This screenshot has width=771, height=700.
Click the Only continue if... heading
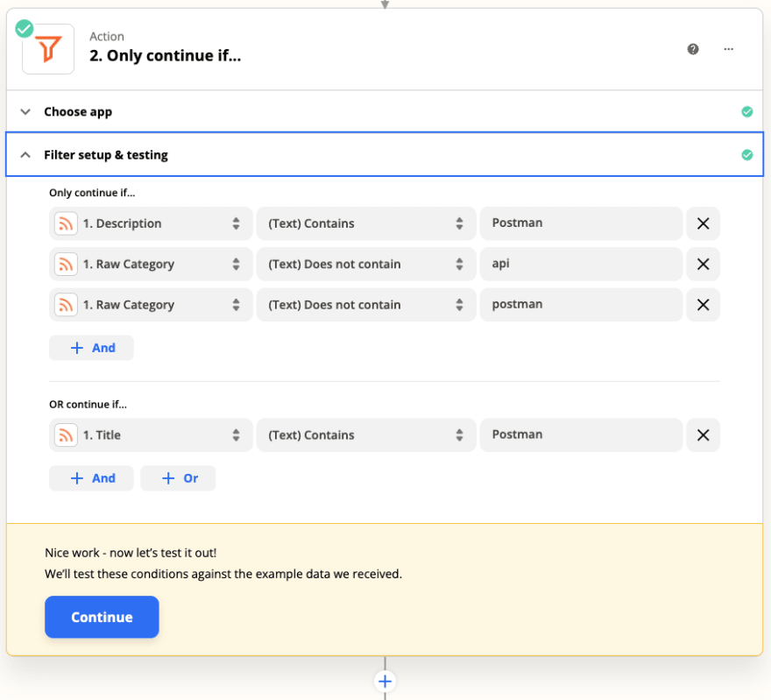(x=92, y=193)
